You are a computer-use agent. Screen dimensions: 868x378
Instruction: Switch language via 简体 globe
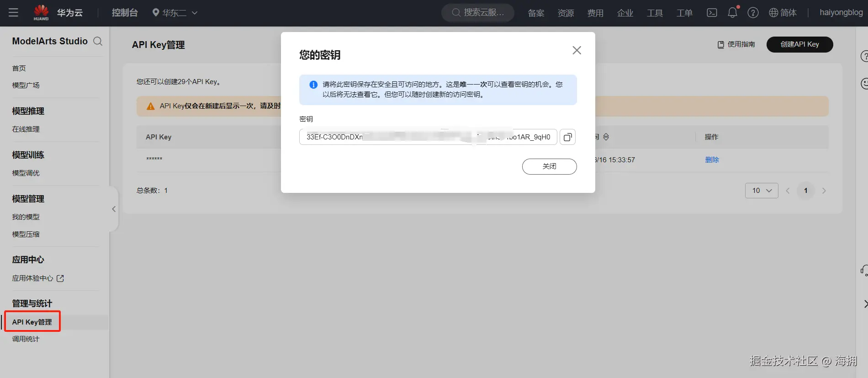tap(783, 13)
